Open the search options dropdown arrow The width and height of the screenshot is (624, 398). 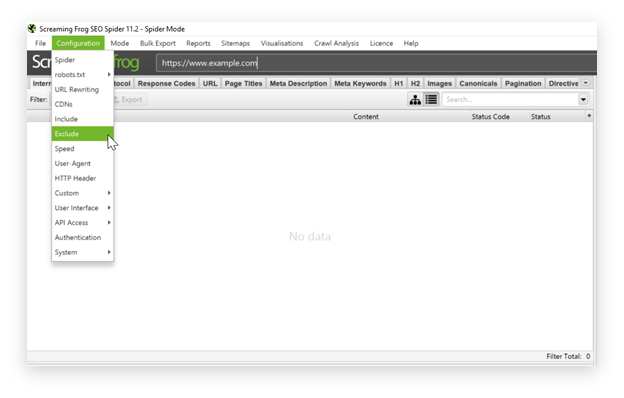(x=583, y=100)
